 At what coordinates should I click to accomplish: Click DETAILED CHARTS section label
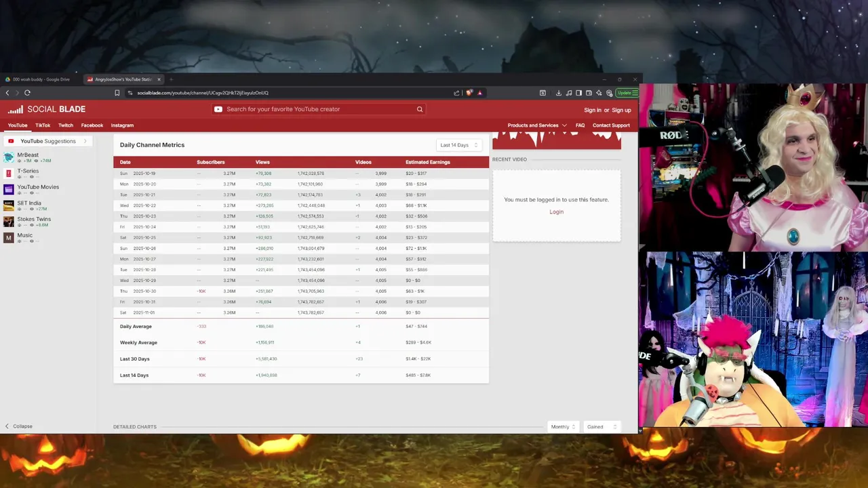[135, 427]
